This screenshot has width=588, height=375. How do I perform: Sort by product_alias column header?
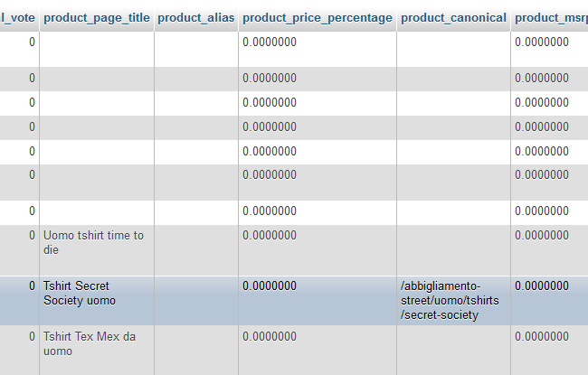196,18
